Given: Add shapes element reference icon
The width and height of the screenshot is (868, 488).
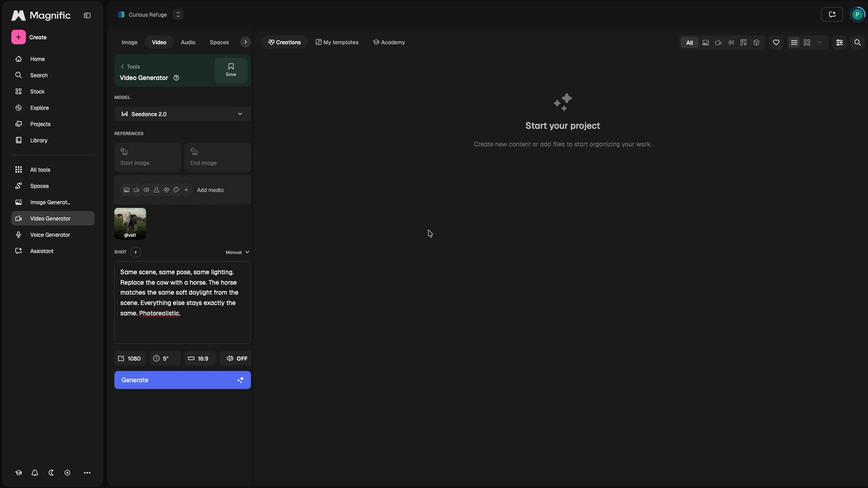Looking at the screenshot, I should 166,190.
